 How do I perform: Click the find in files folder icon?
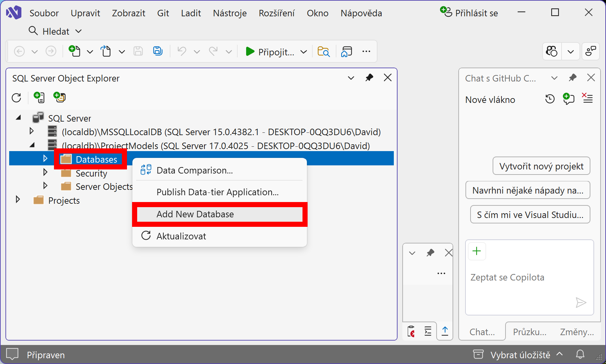pos(324,51)
